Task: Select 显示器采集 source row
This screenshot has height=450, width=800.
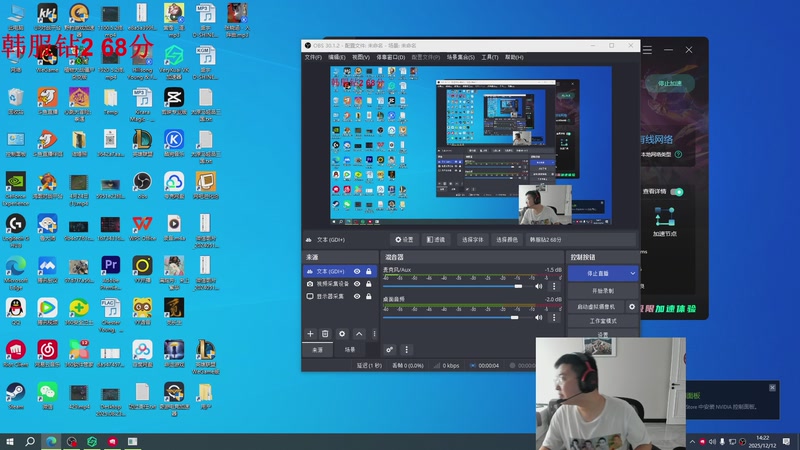Action: click(340, 296)
